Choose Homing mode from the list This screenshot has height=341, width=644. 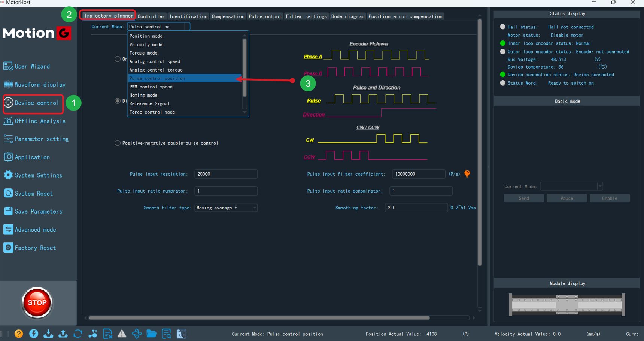pos(185,95)
